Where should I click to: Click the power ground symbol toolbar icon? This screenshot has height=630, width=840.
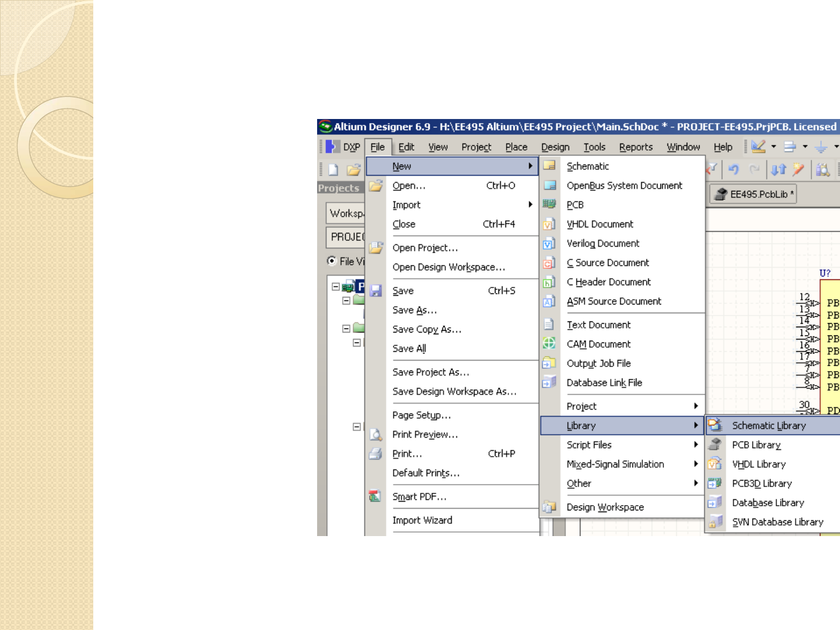[821, 147]
